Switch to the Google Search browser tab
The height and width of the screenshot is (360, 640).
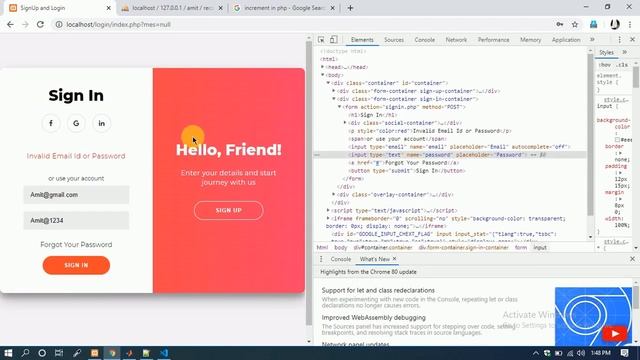pos(284,8)
